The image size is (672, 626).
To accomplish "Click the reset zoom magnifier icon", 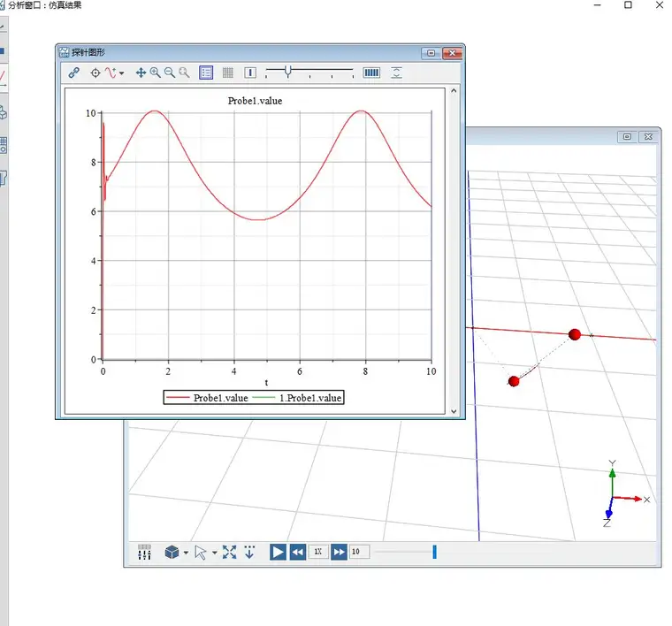I will pos(184,73).
